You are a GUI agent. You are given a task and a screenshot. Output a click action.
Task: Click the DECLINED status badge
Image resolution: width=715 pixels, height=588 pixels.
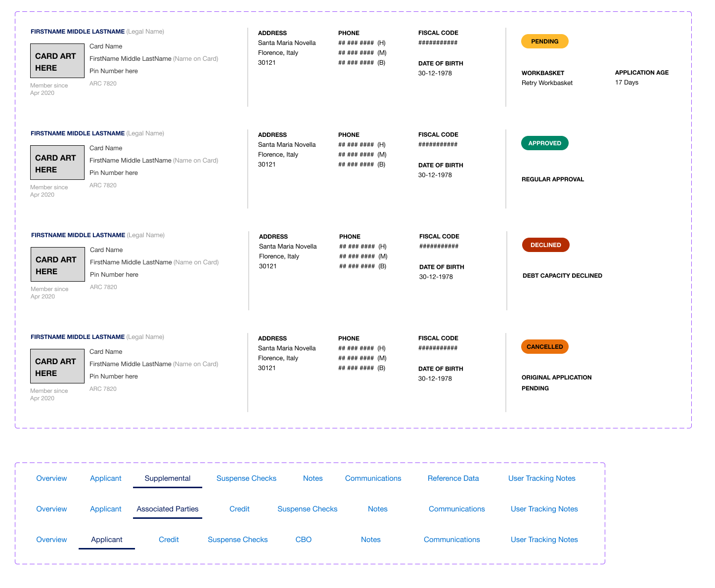click(x=545, y=245)
